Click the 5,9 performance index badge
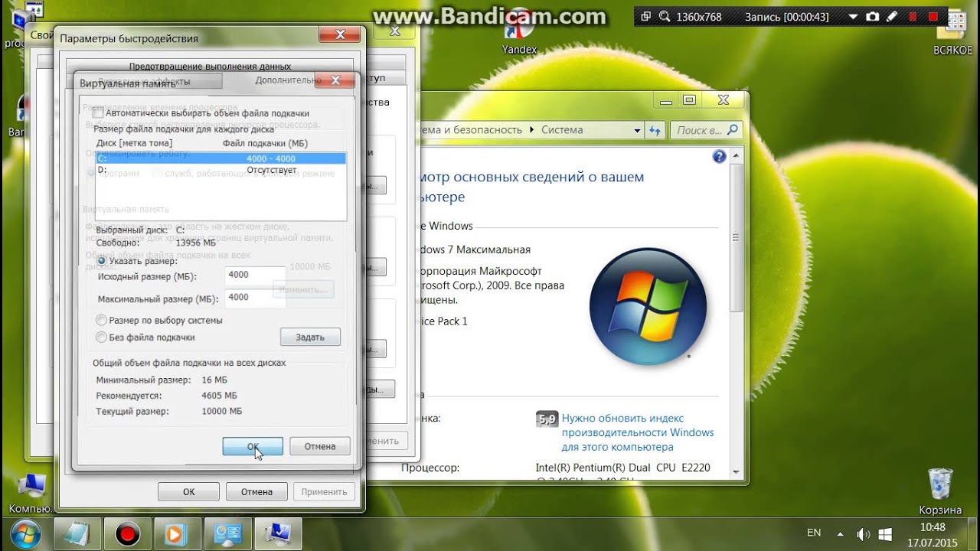Viewport: 980px width, 551px height. (547, 419)
